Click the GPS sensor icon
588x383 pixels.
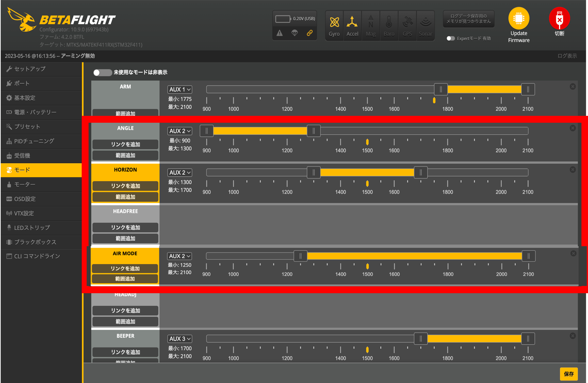point(407,26)
